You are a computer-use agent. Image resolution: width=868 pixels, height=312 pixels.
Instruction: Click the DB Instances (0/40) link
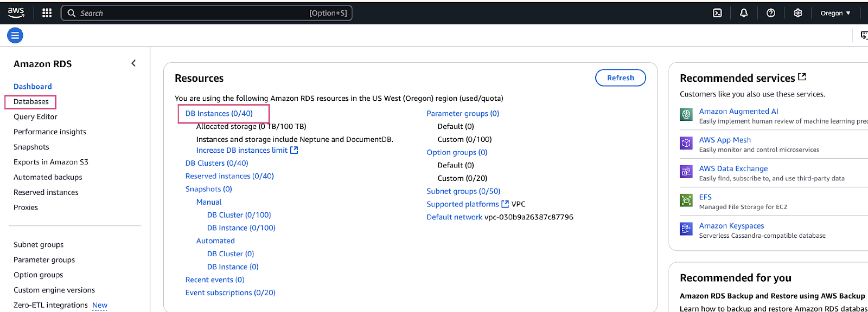(x=219, y=113)
